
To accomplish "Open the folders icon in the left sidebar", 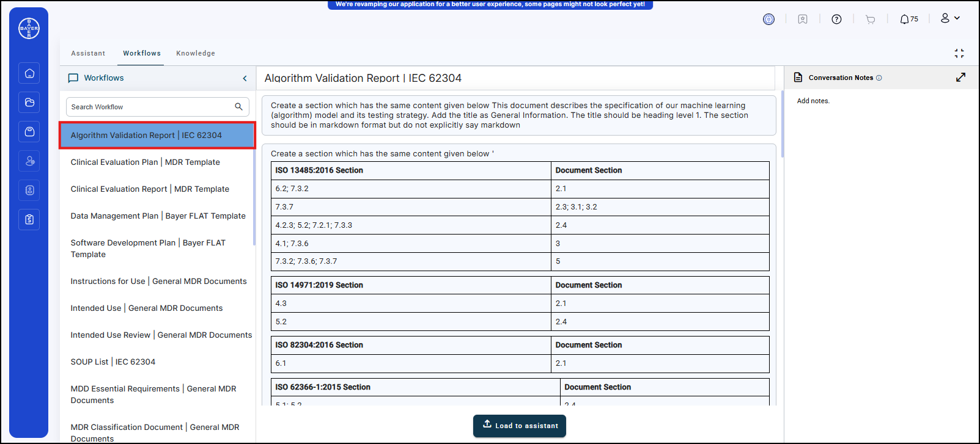I will tap(29, 103).
